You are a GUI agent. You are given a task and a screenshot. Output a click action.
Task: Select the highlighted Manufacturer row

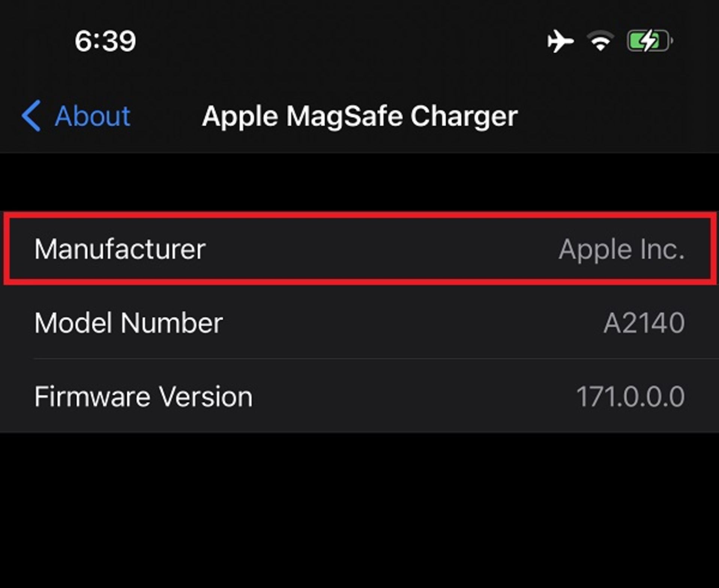click(x=359, y=248)
